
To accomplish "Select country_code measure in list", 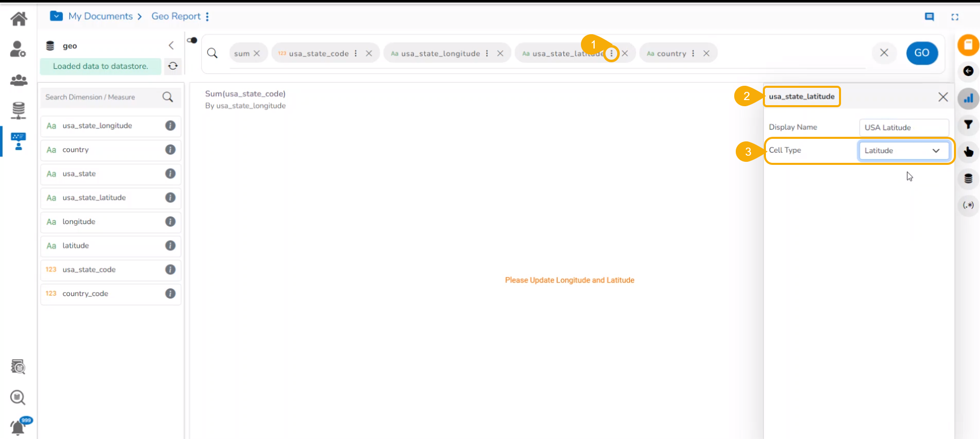I will (x=111, y=294).
